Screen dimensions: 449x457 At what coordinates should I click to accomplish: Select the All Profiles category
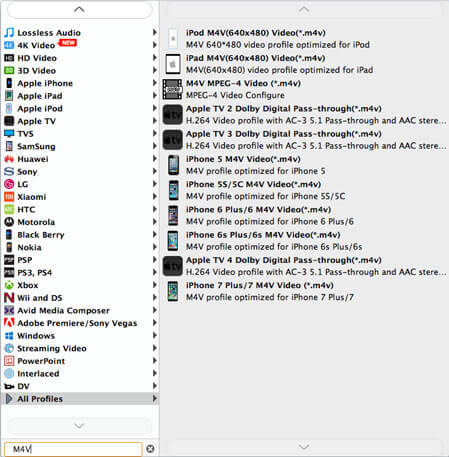coord(80,399)
